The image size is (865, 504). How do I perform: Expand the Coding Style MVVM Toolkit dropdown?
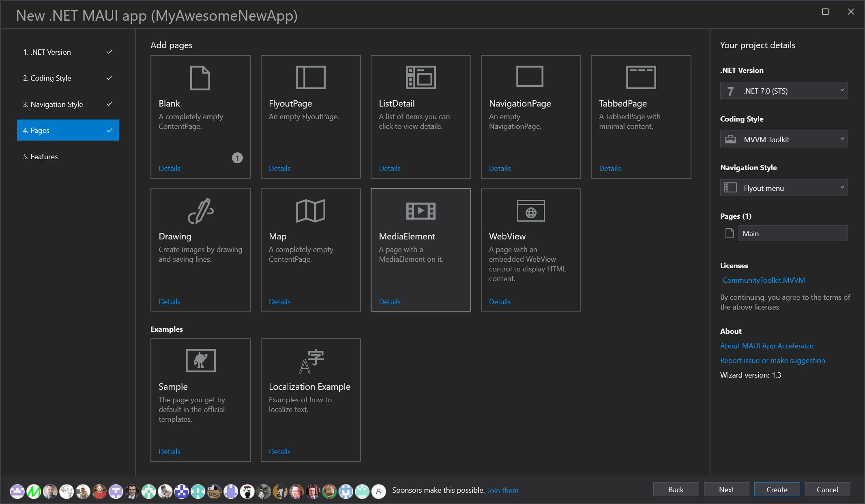pos(783,139)
